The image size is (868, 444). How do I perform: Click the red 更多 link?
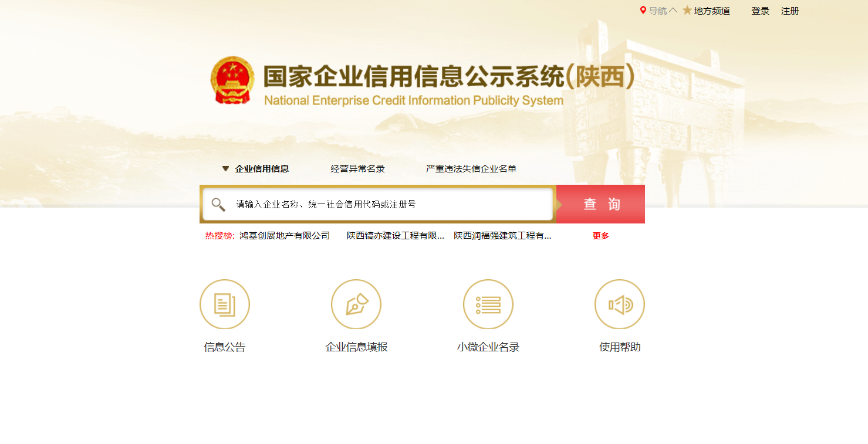point(601,236)
